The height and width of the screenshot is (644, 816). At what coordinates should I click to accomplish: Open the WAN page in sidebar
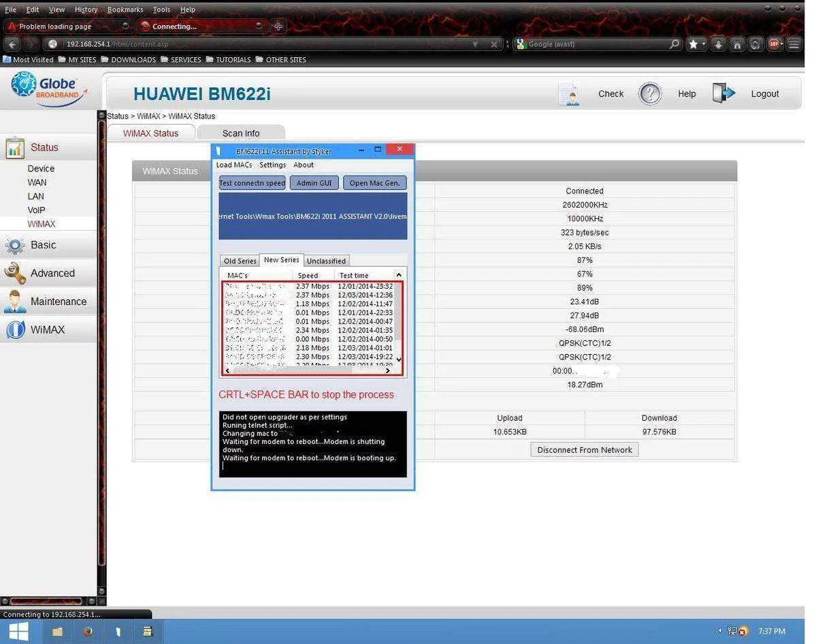tap(37, 182)
